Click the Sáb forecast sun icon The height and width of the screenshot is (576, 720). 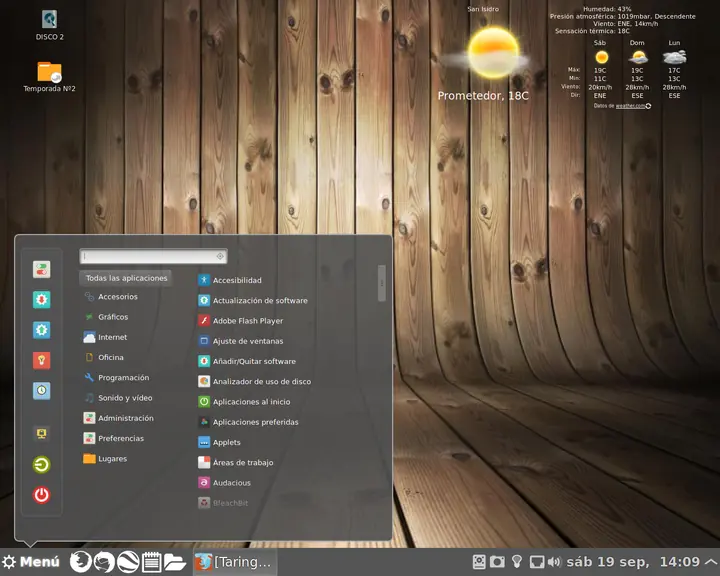pyautogui.click(x=601, y=57)
